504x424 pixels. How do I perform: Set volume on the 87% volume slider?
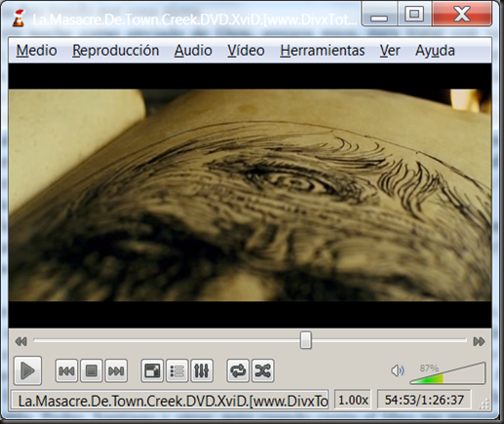447,373
